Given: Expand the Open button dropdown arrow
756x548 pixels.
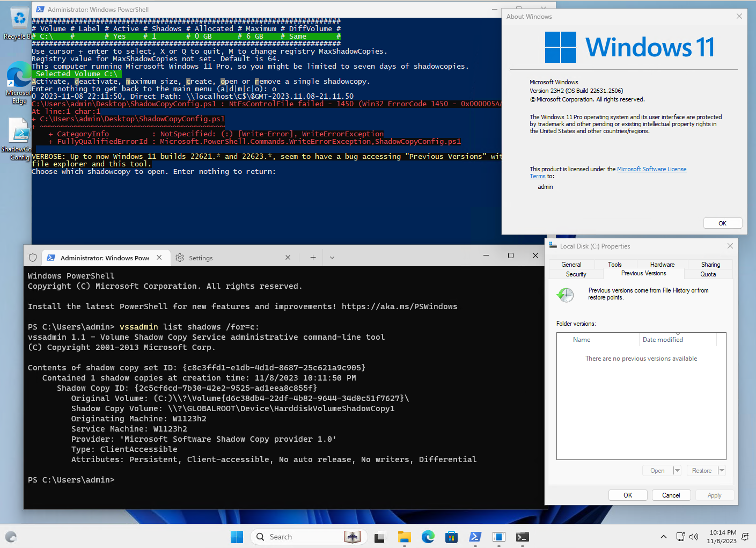Looking at the screenshot, I should [x=677, y=471].
